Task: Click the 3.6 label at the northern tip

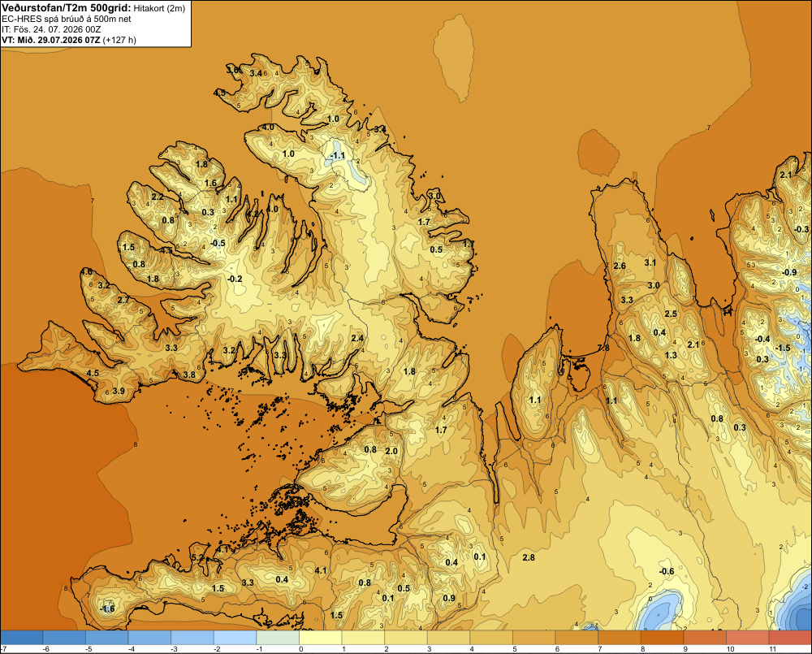Action: click(x=233, y=70)
